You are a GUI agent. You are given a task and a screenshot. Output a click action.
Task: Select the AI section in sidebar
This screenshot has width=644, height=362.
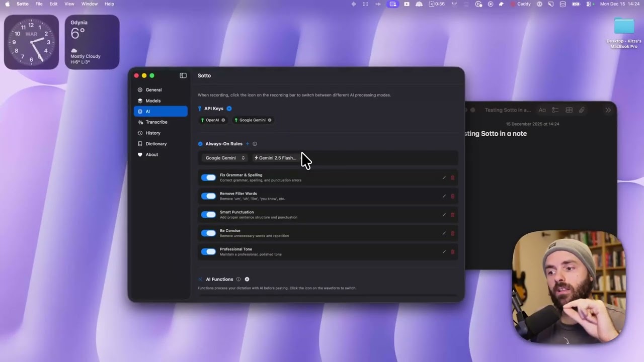(x=160, y=111)
